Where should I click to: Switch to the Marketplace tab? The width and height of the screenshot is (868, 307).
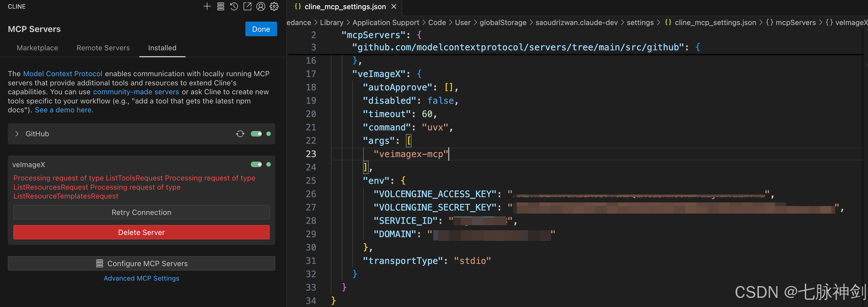coord(38,48)
